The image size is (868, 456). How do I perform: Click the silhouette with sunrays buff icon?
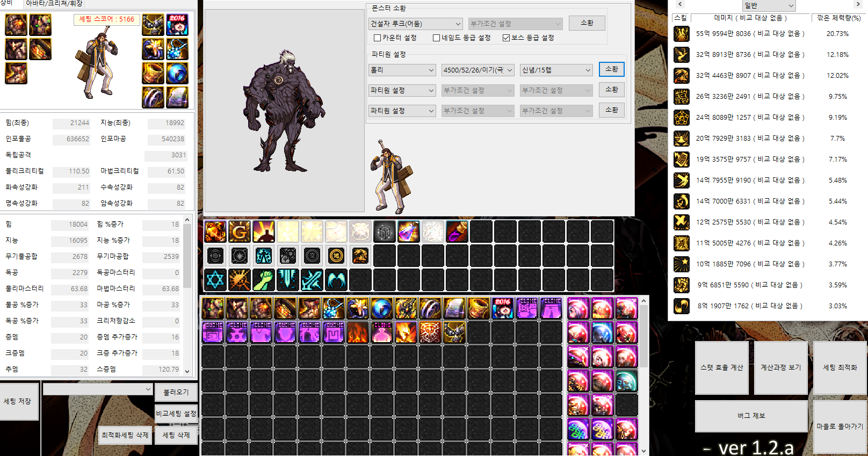click(264, 231)
